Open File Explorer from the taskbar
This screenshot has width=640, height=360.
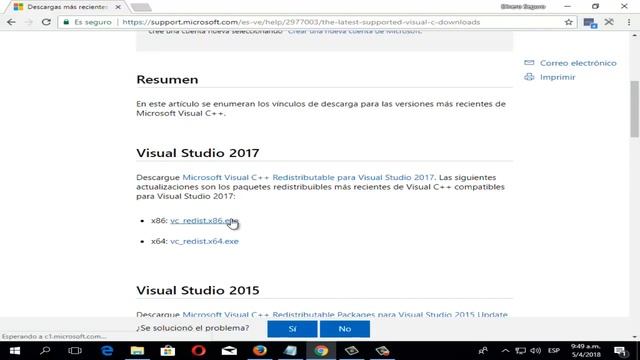click(x=137, y=351)
